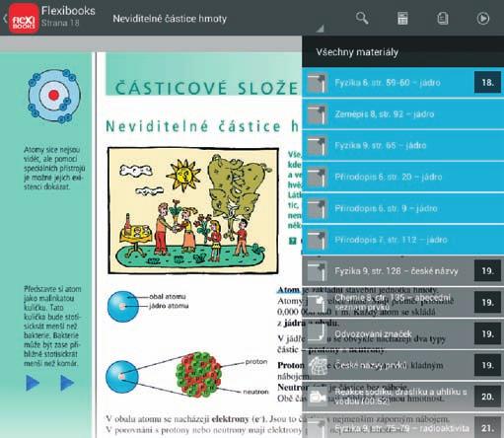Image resolution: width=504 pixels, height=438 pixels.
Task: Click the Strana 18 page label
Action: [60, 23]
